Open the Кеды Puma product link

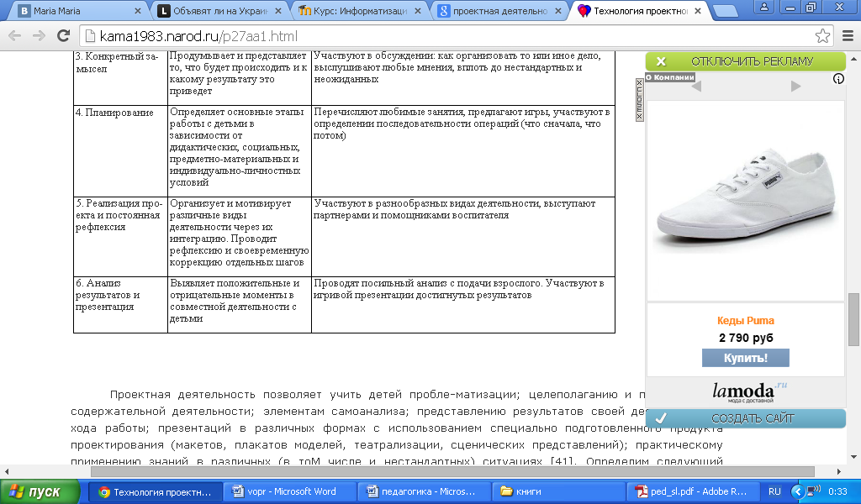point(745,321)
